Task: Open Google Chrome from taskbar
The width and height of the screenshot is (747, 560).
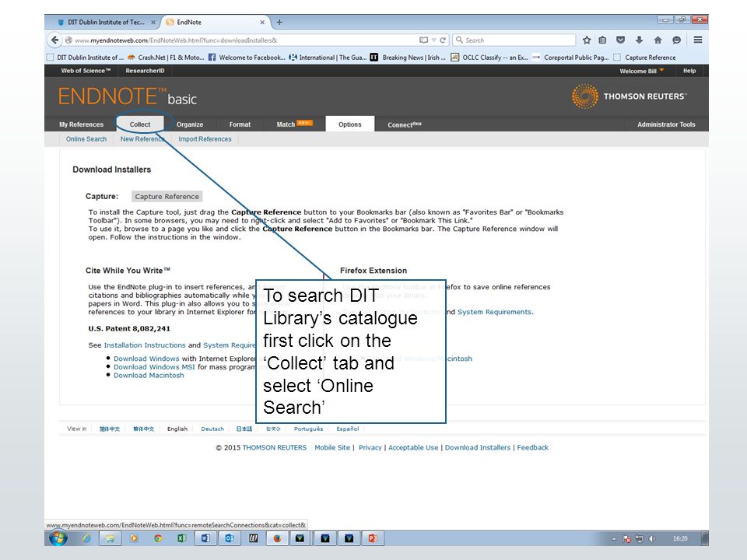Action: click(158, 538)
